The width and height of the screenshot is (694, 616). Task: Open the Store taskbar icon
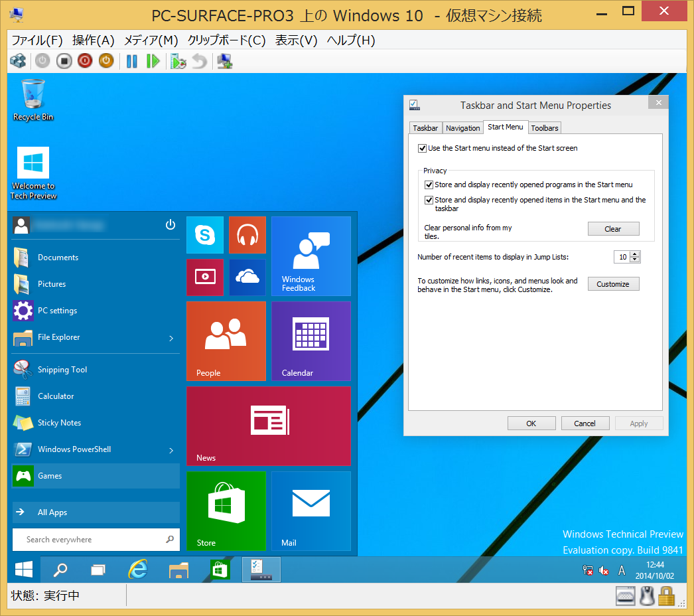click(220, 570)
